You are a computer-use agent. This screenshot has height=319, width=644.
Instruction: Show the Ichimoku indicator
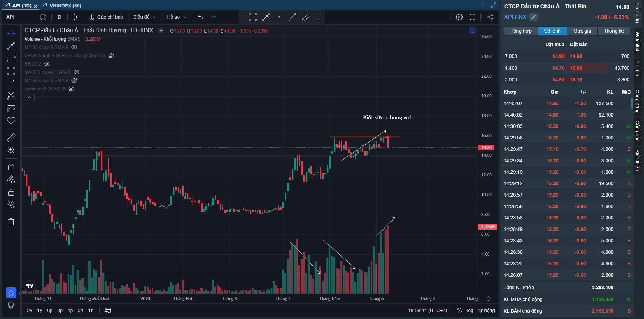point(71,89)
